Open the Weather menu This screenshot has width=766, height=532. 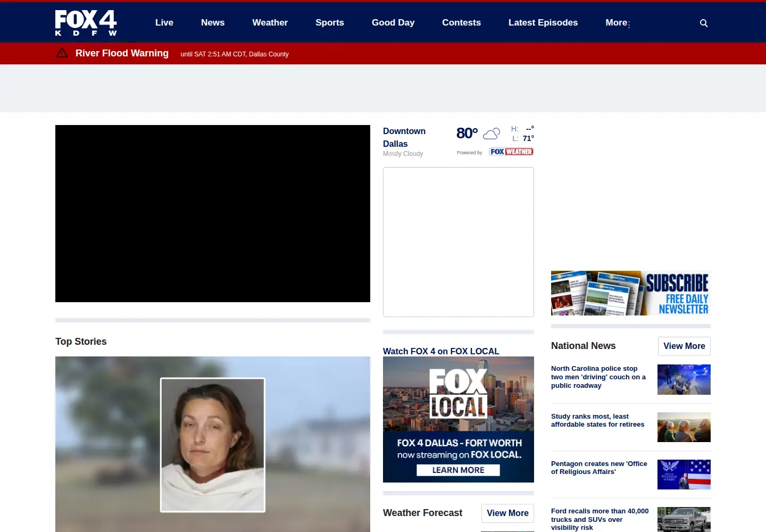(270, 22)
